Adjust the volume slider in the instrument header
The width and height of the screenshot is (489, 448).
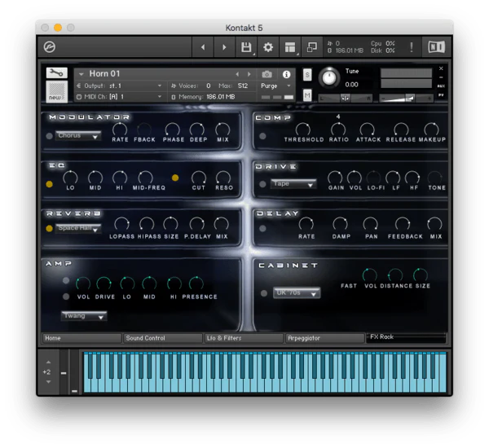point(406,99)
